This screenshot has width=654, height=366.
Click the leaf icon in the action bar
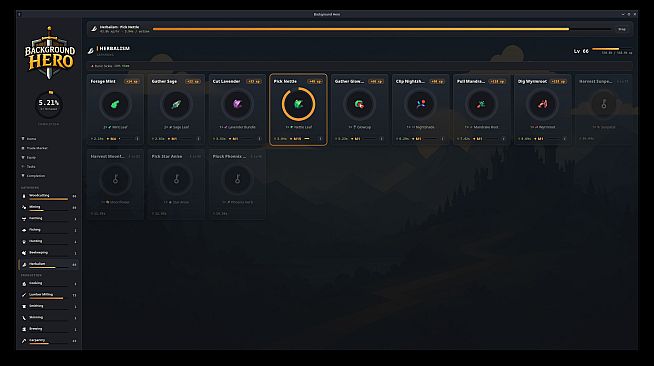94,29
